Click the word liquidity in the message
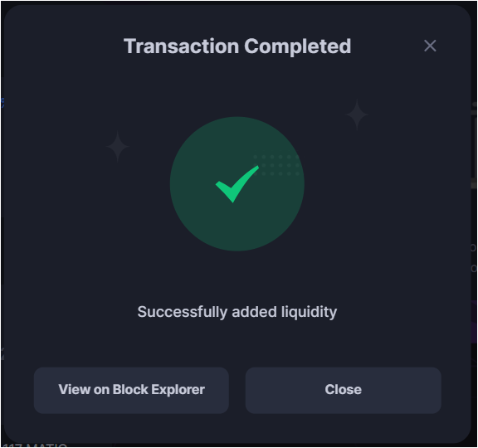Image resolution: width=478 pixels, height=448 pixels. coord(309,312)
